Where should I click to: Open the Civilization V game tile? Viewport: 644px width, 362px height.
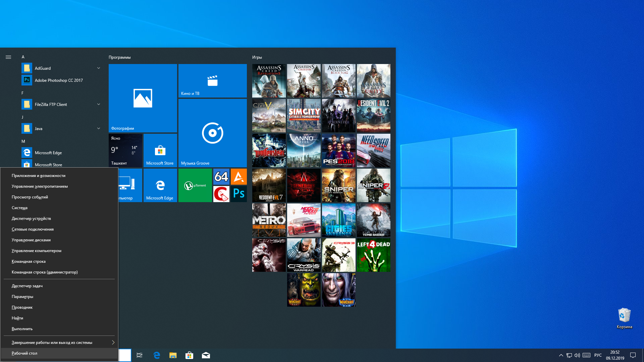pyautogui.click(x=269, y=116)
